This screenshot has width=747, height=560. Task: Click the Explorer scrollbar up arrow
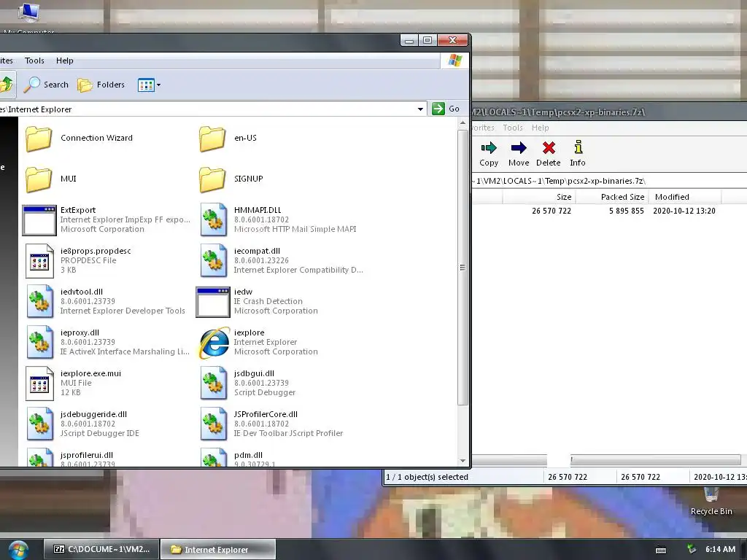tap(462, 123)
